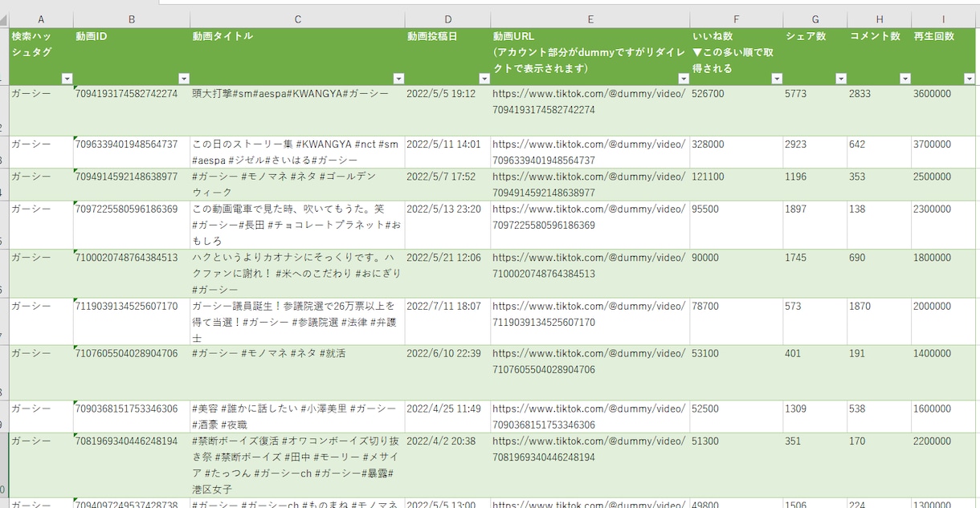Select comments cell 2833

tap(880, 111)
